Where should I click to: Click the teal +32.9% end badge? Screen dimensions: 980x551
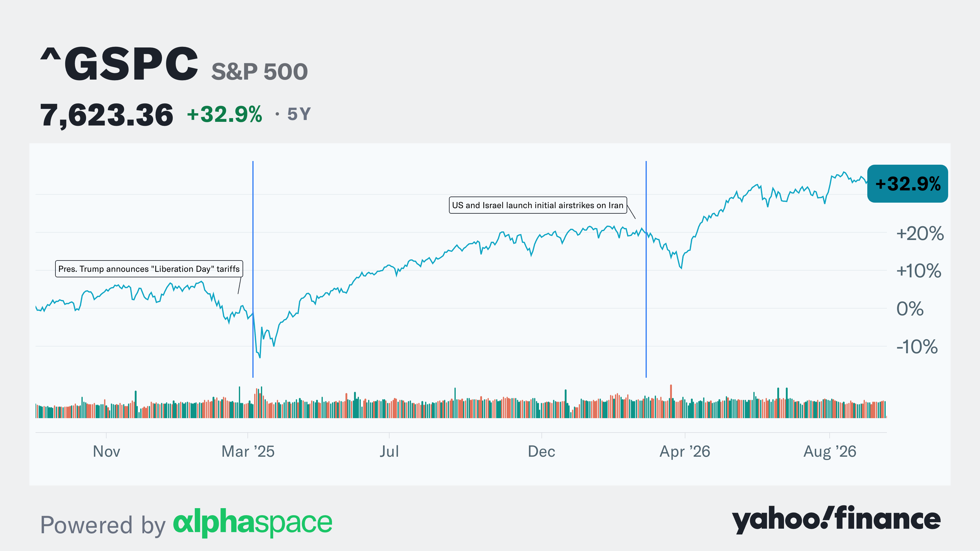(907, 184)
